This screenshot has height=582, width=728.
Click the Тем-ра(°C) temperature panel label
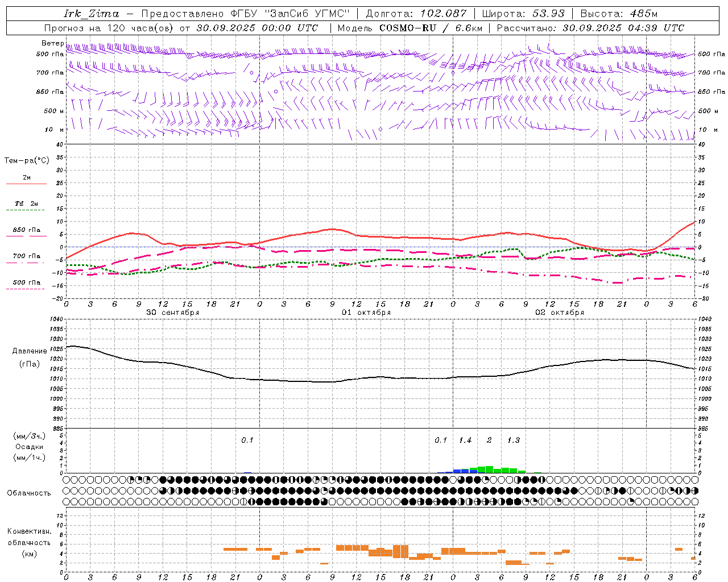pyautogui.click(x=27, y=161)
